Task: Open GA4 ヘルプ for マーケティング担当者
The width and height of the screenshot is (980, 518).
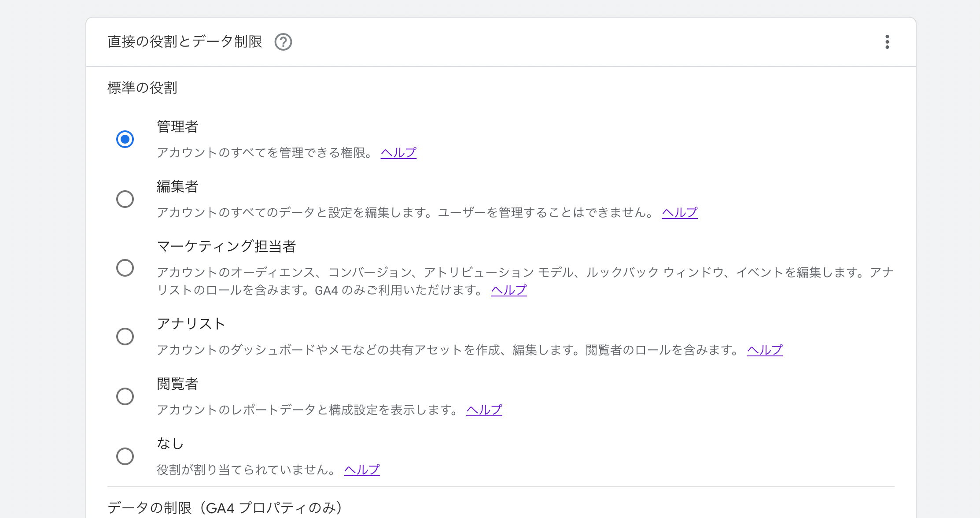Action: (x=508, y=290)
